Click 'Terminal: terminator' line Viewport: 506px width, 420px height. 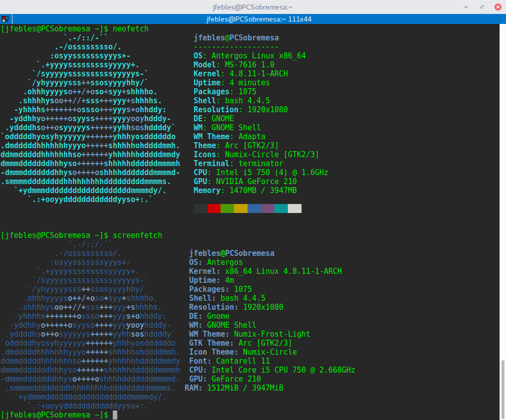[239, 164]
